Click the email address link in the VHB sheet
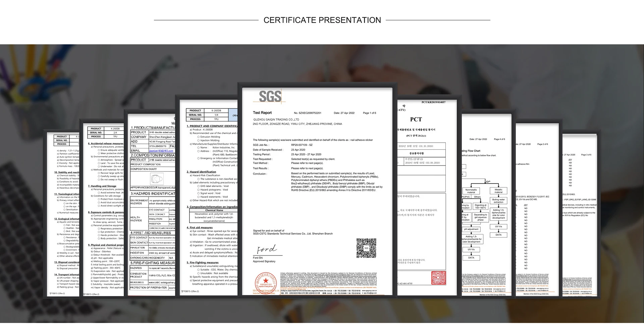The width and height of the screenshot is (644, 329). 161,151
